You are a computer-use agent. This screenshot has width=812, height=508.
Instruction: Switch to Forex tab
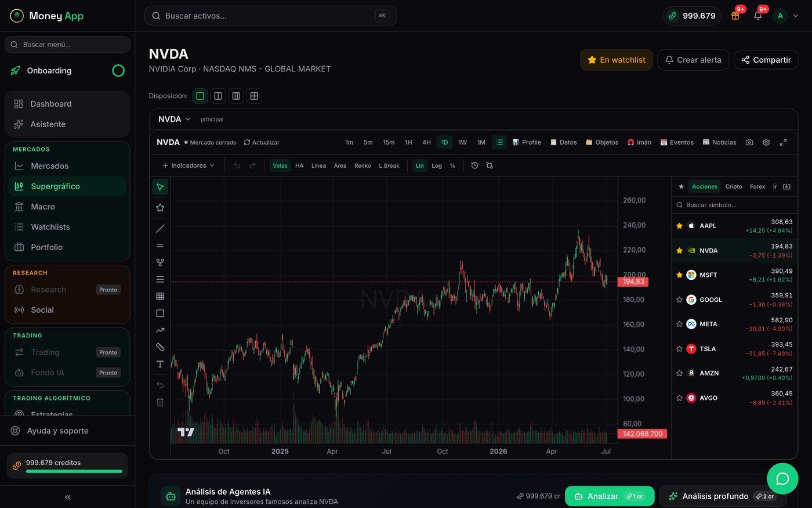757,186
